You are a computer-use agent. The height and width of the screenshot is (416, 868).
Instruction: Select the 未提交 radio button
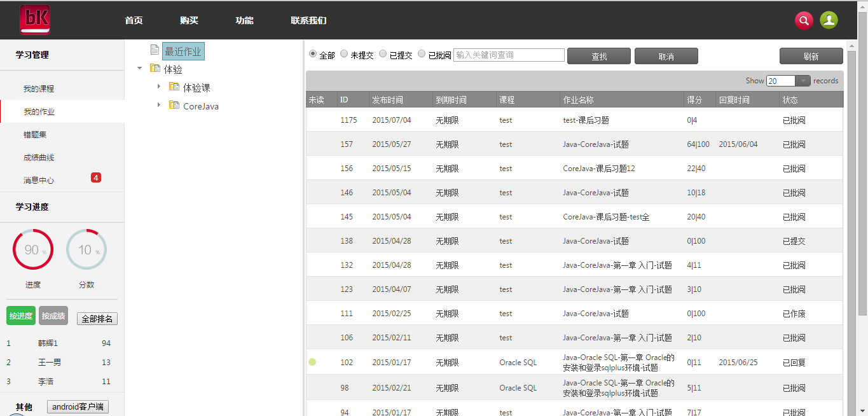(x=344, y=54)
